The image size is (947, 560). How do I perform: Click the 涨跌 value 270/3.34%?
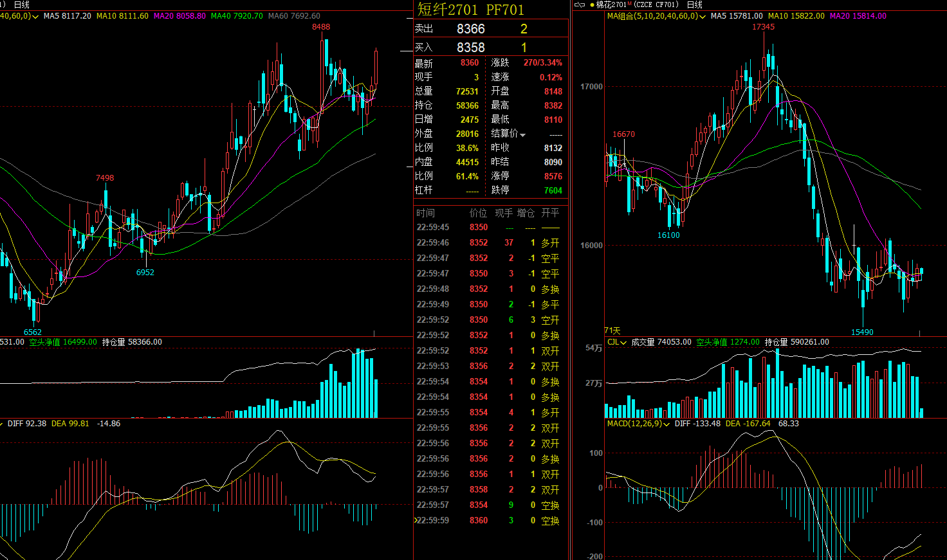coord(543,63)
